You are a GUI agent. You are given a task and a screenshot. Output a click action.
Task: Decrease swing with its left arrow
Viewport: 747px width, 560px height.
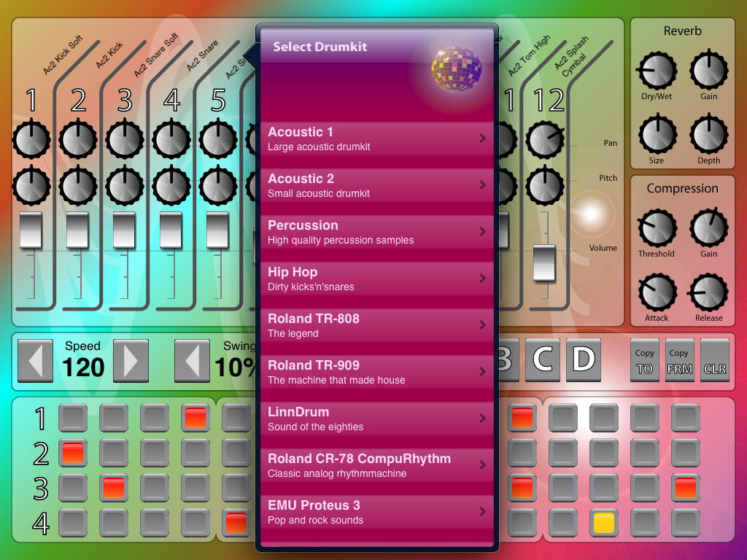[x=192, y=361]
